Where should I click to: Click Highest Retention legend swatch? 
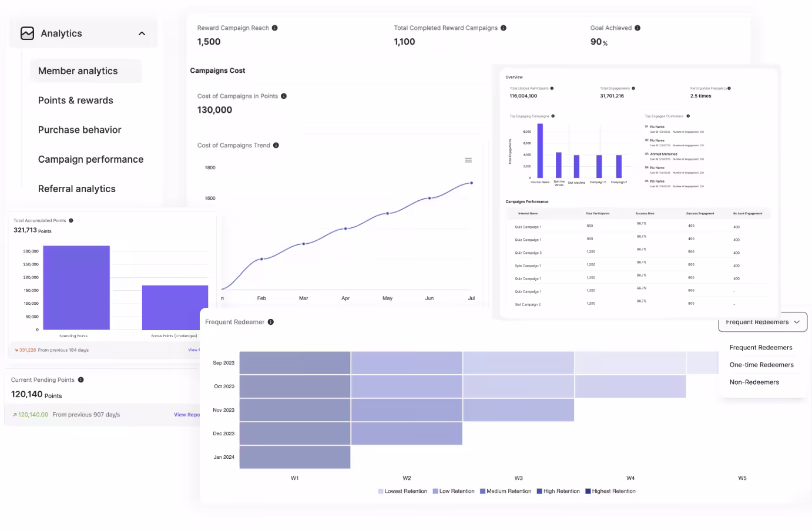[588, 492]
